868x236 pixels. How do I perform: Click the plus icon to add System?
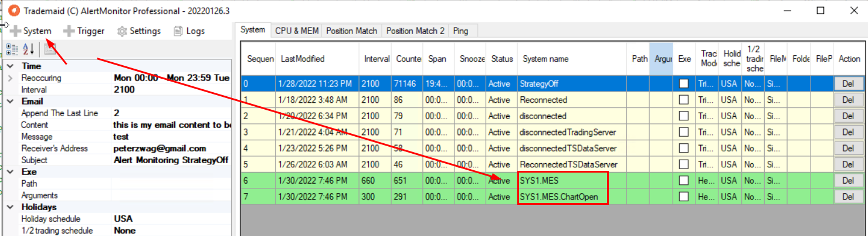point(15,31)
